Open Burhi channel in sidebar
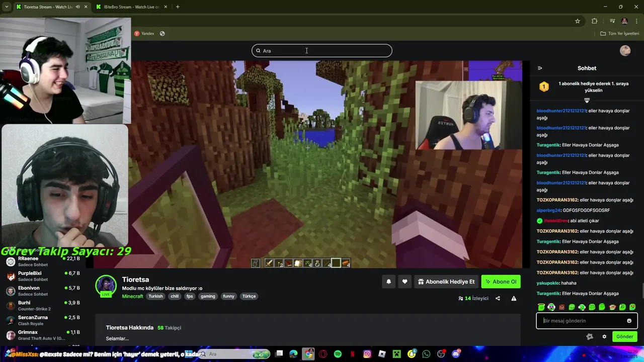This screenshot has height=362, width=644. coord(42,306)
